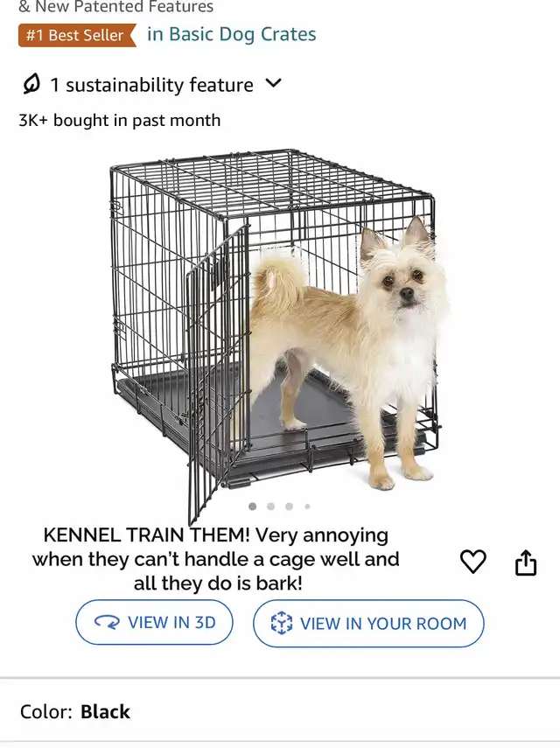Viewport: 560px width, 748px height.
Task: Select the small fourth carousel dot
Action: 308,507
